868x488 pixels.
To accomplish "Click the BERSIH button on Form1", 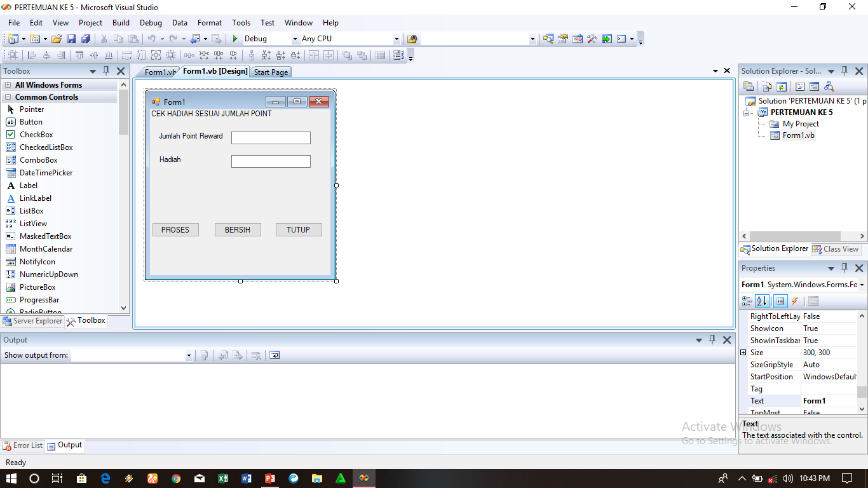I will (238, 229).
